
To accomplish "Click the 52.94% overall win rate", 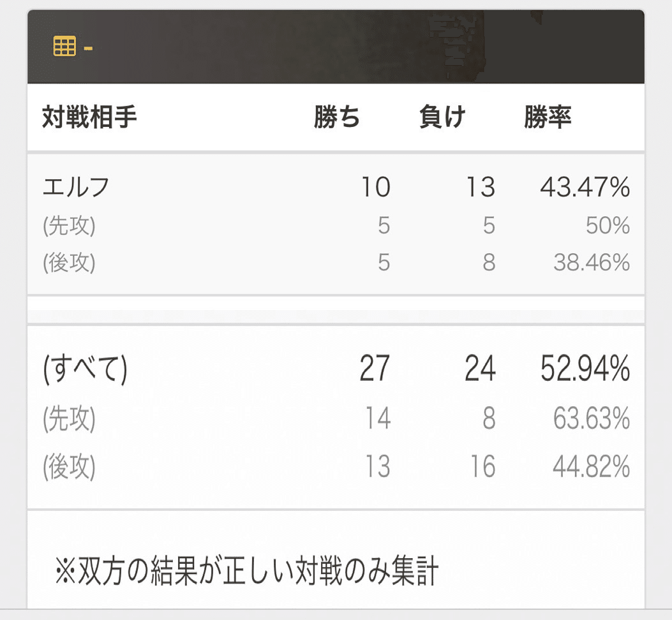I will (585, 369).
